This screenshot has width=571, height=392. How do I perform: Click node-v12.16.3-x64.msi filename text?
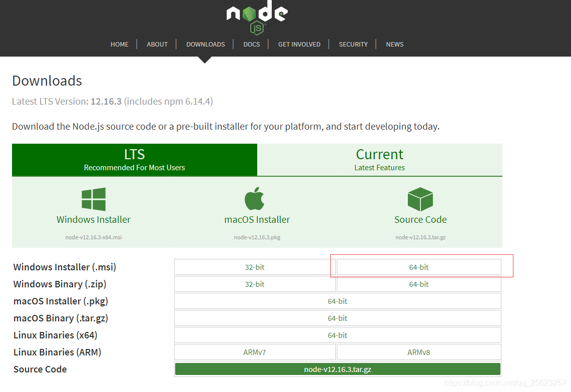(94, 237)
